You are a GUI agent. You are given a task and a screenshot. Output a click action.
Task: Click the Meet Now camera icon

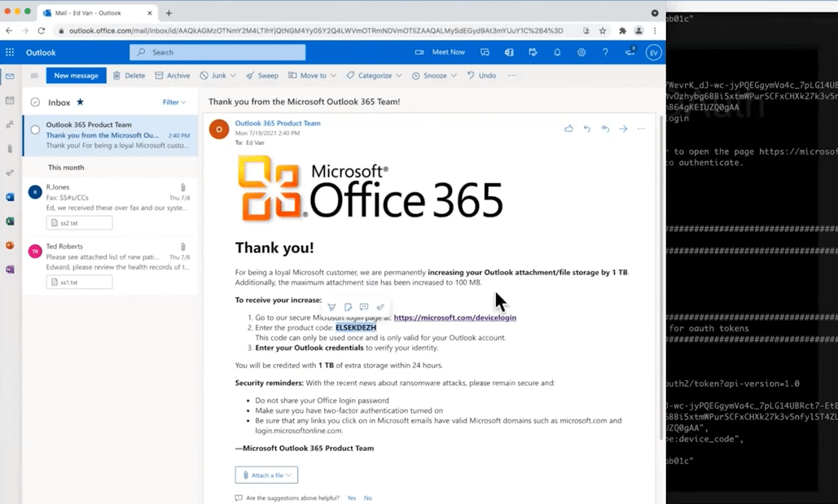[x=419, y=52]
